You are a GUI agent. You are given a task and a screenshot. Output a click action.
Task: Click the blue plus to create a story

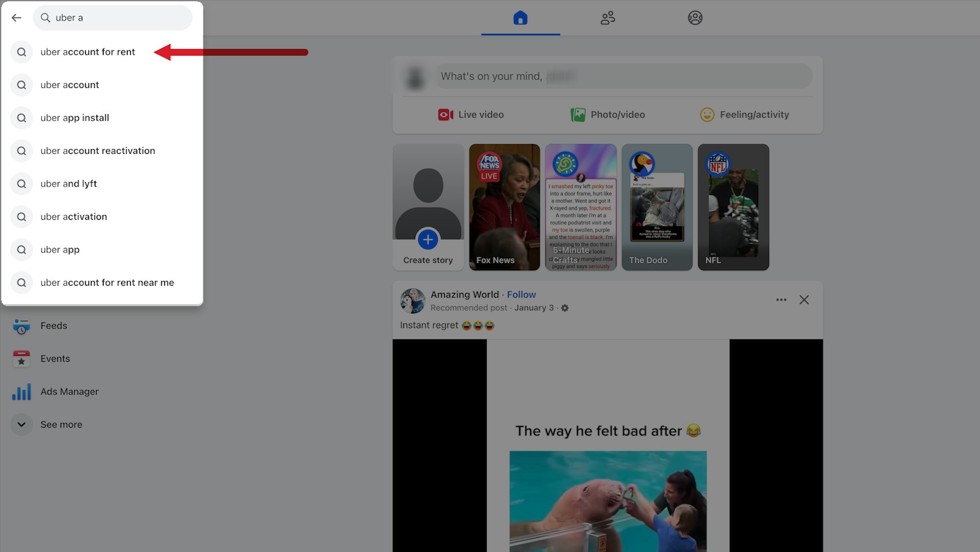[x=428, y=240]
